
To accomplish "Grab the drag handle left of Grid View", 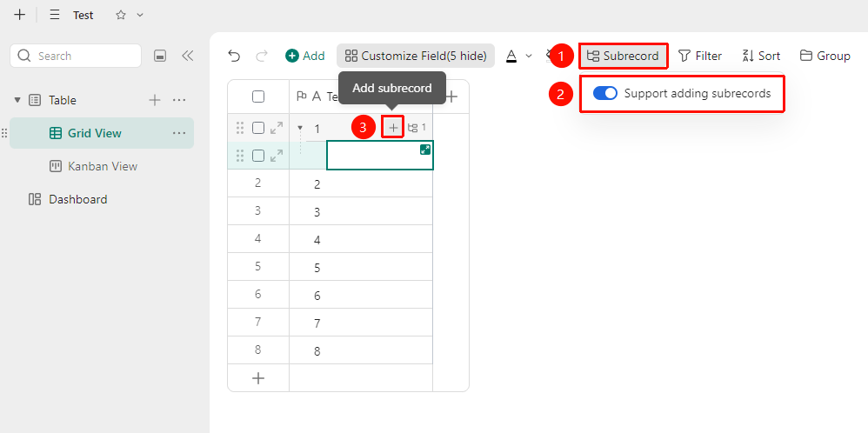I will pos(4,133).
